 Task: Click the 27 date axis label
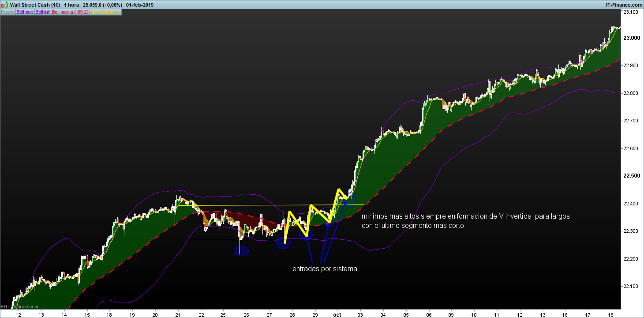click(x=269, y=314)
